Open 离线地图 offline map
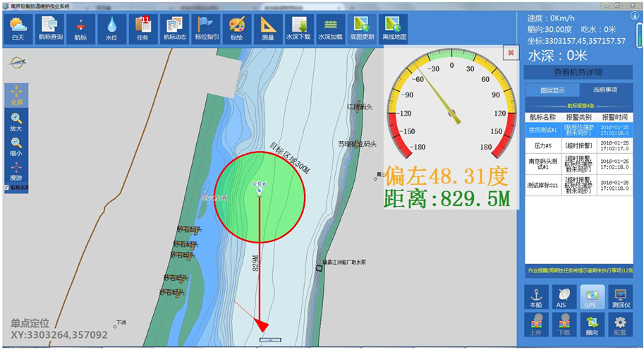This screenshot has height=350, width=644. [x=394, y=29]
